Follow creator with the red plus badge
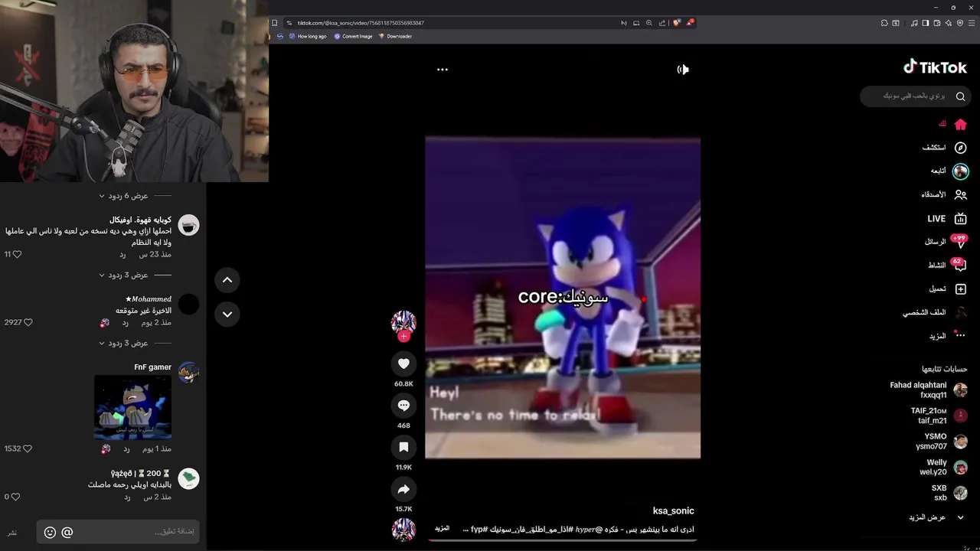This screenshot has width=980, height=551. tap(403, 336)
